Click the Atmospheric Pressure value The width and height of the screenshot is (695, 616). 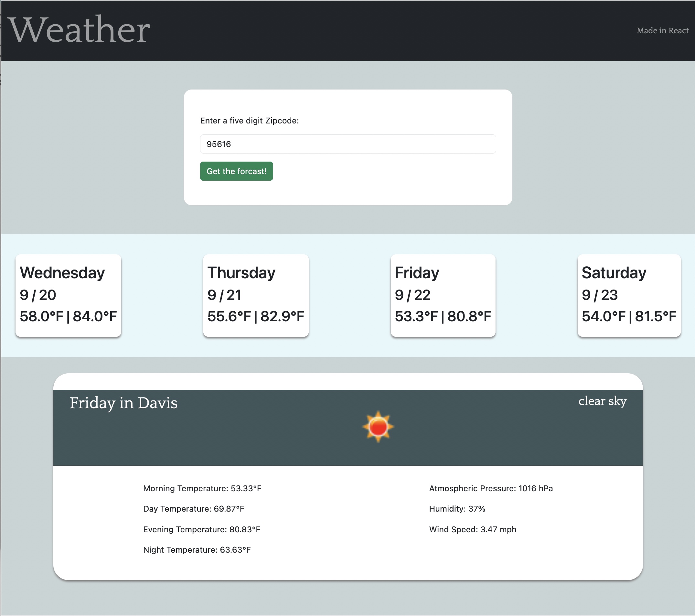(491, 488)
